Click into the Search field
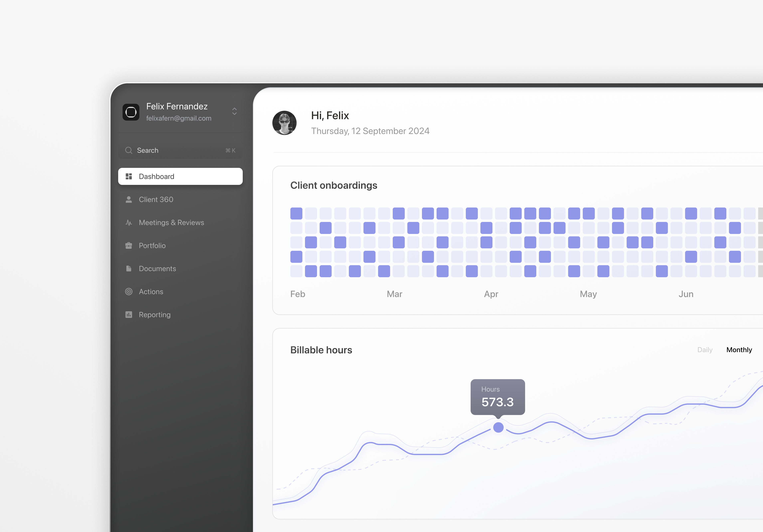This screenshot has height=532, width=763. (x=179, y=151)
